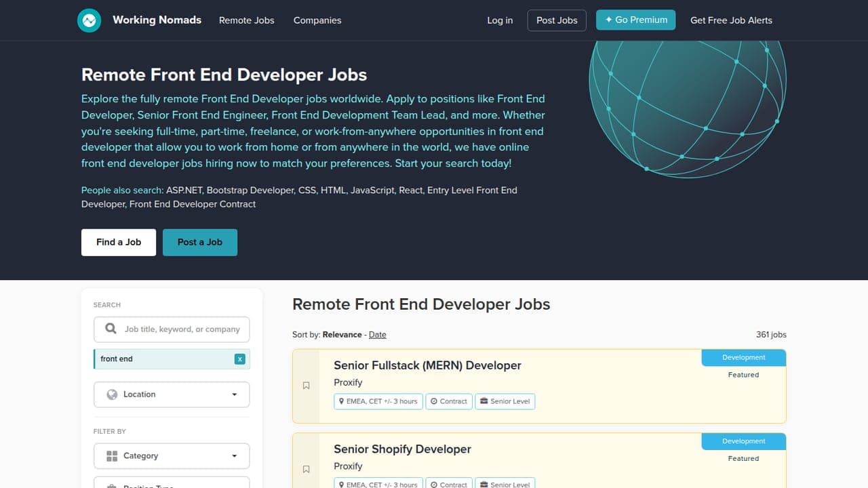Click the magnifier icon in the search box
Screen dimensions: 868x488
click(111, 329)
